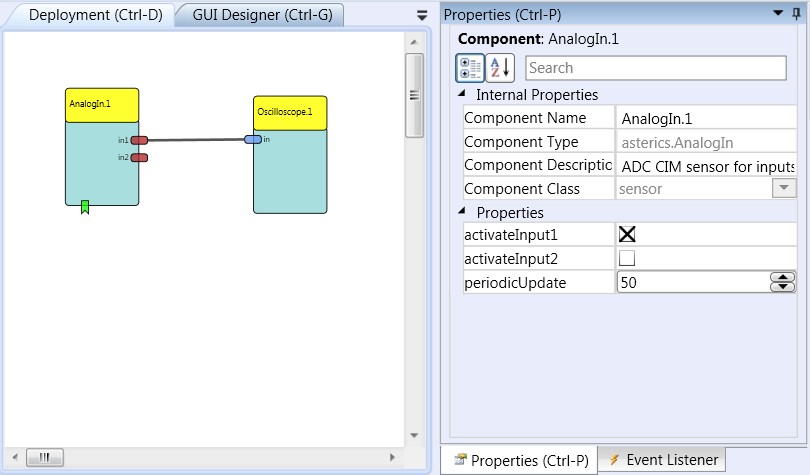Click the horizontal scrollbar thumb
The width and height of the screenshot is (810, 475).
[x=45, y=457]
